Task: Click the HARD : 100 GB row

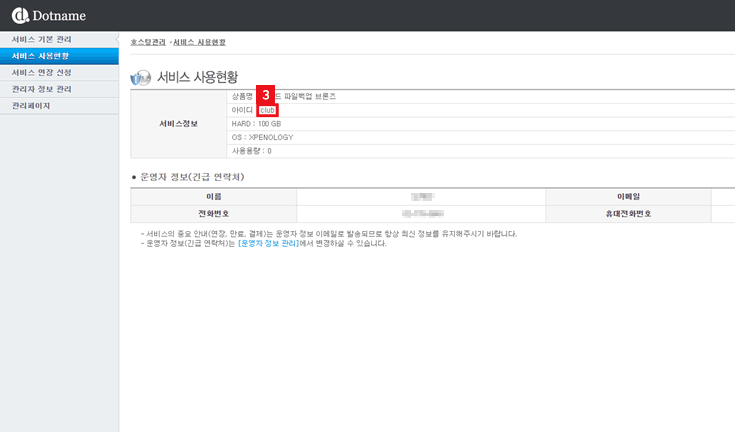Action: click(x=256, y=123)
